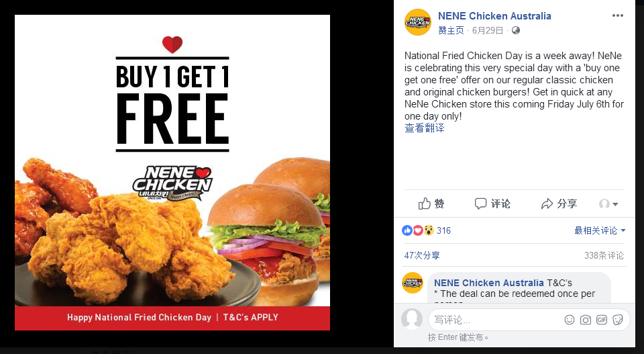Open the sticker picker icon
The height and width of the screenshot is (354, 644).
[618, 320]
